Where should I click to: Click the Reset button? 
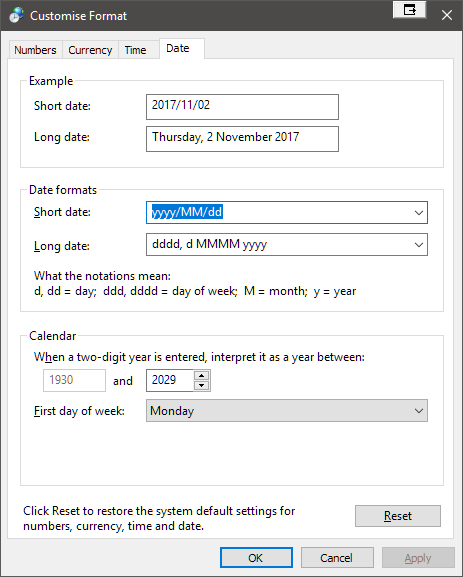pos(397,516)
